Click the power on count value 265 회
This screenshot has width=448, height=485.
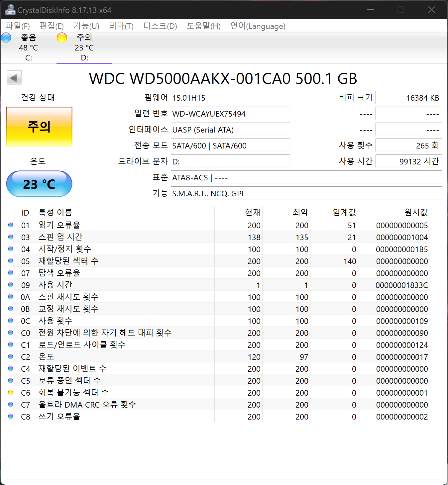pos(408,145)
